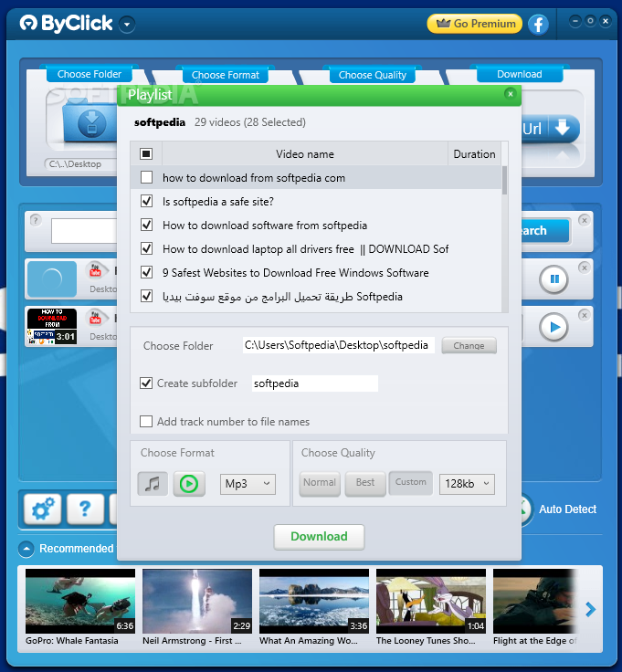Collapse the Recommended section arrow
Image resolution: width=622 pixels, height=672 pixels.
click(x=26, y=549)
